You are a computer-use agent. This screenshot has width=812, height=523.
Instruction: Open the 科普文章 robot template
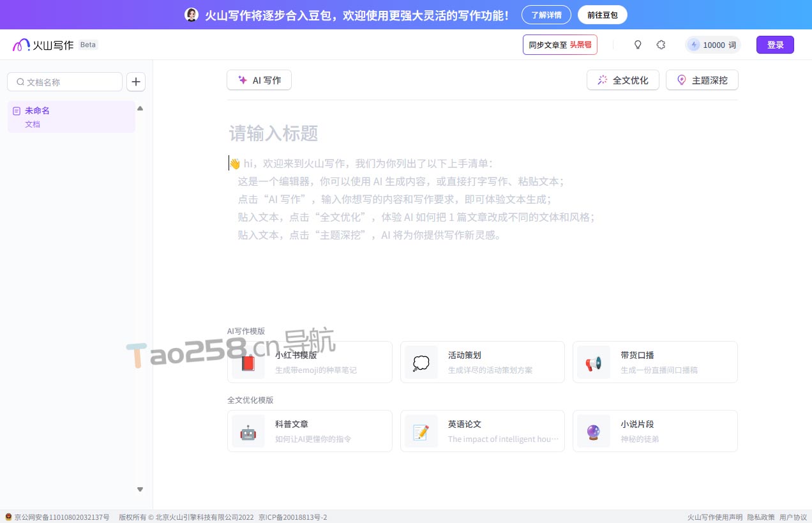(310, 431)
